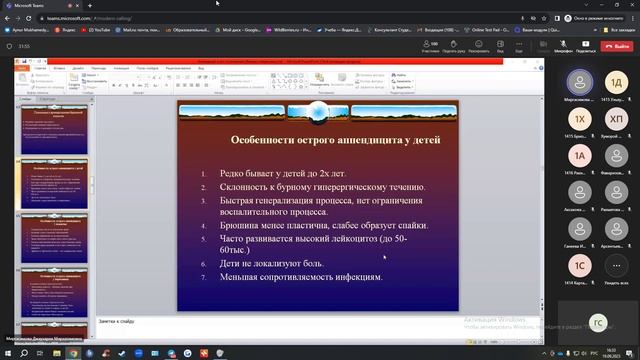Switch to PowerPoint Показ слайдов tab
The width and height of the screenshot is (640, 360).
(147, 68)
